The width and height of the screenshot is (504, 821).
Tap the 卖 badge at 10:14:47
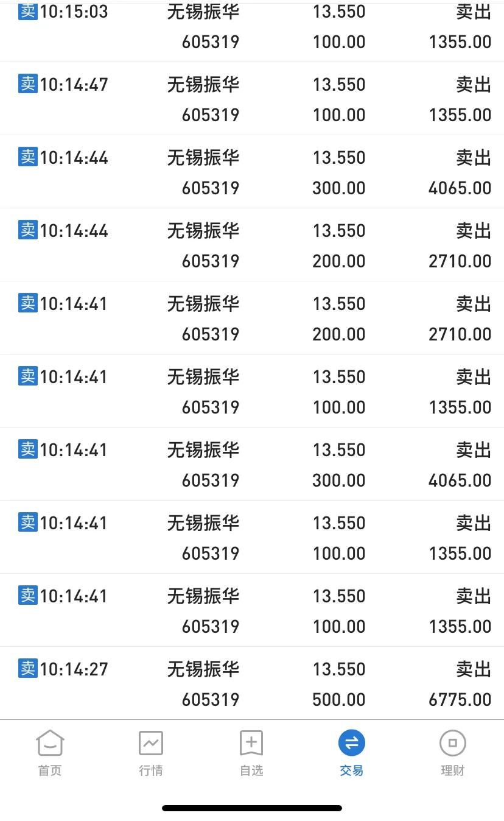click(28, 83)
